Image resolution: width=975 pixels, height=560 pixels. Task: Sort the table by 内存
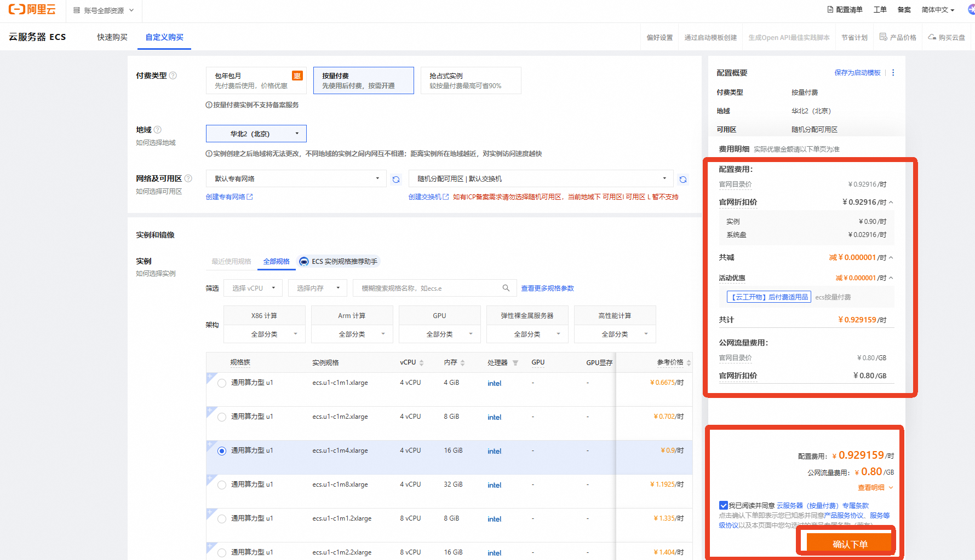pyautogui.click(x=463, y=363)
